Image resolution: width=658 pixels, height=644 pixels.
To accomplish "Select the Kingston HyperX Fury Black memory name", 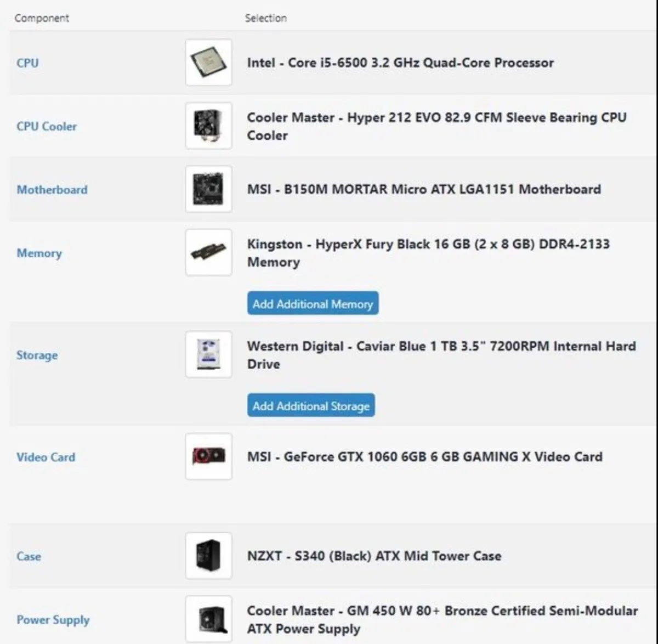I will pos(428,253).
